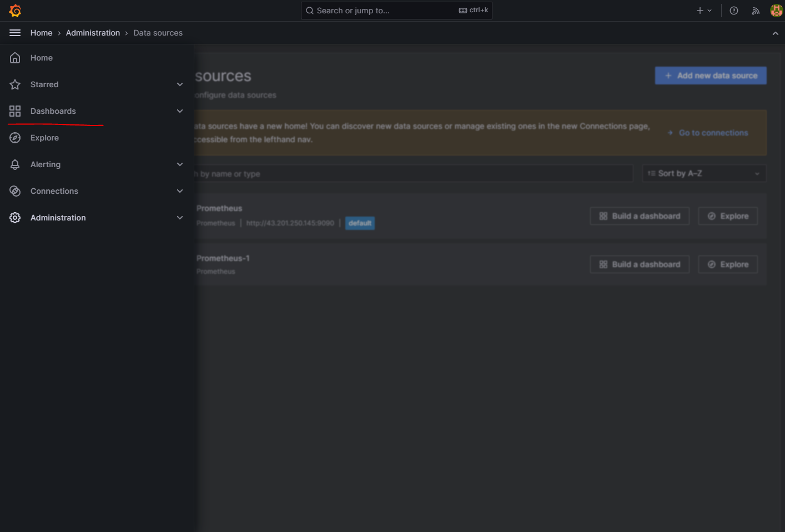785x532 pixels.
Task: Expand the Administration section chevron
Action: coord(180,218)
